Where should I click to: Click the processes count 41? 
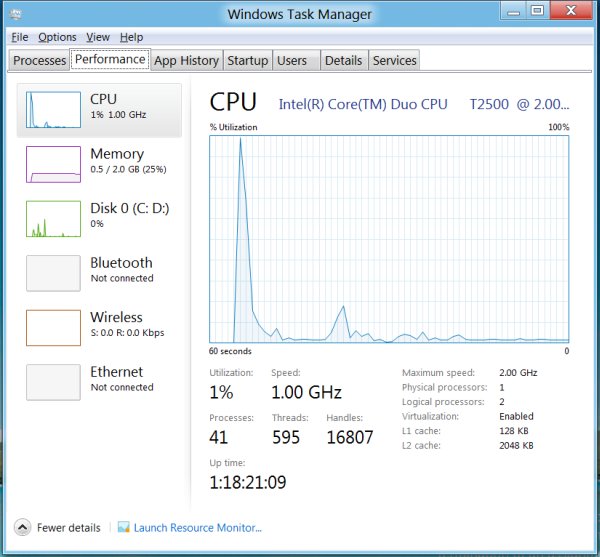(218, 437)
